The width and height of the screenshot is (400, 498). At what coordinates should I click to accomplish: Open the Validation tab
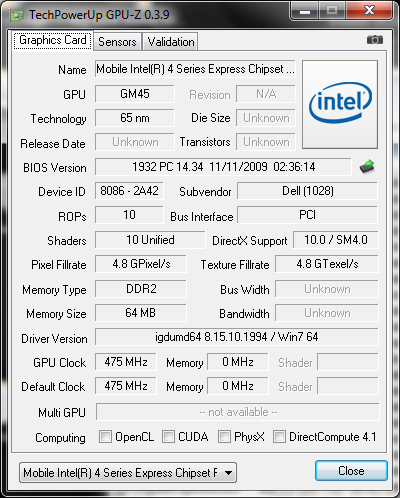pyautogui.click(x=171, y=42)
